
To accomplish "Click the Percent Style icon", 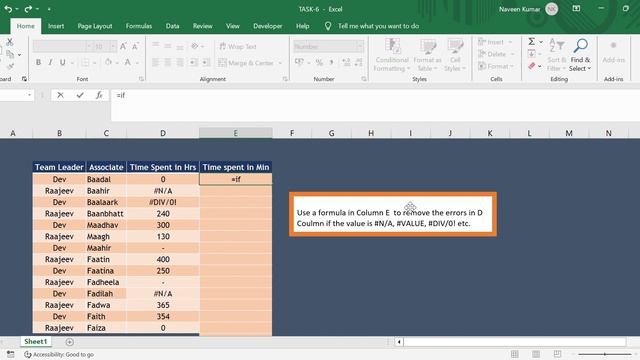I will click(319, 62).
